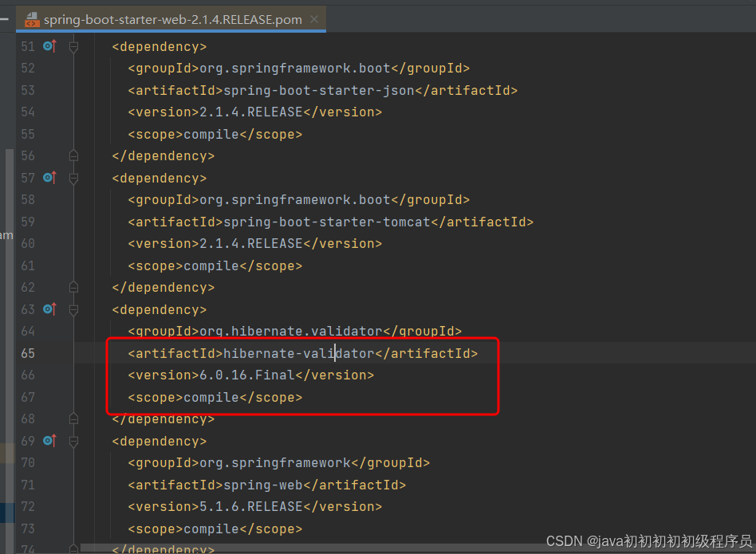The width and height of the screenshot is (756, 554).
Task: Click the compile scope on line 61
Action: (211, 266)
